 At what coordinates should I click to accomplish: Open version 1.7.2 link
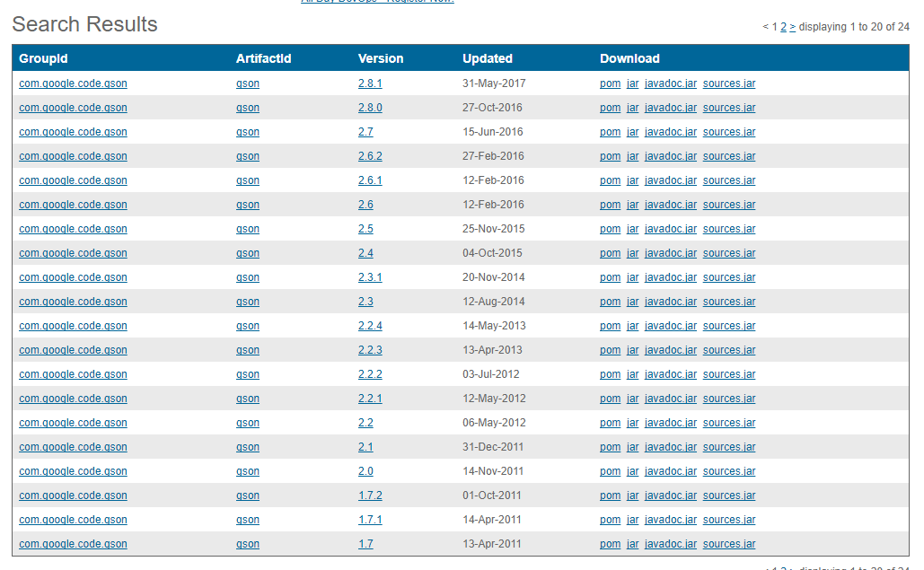click(370, 495)
